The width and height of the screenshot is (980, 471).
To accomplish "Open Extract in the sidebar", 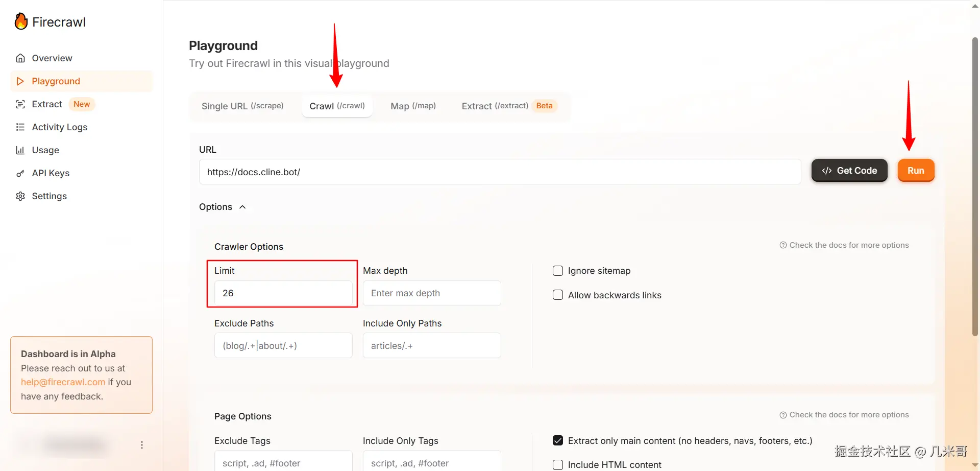I will coord(81,104).
